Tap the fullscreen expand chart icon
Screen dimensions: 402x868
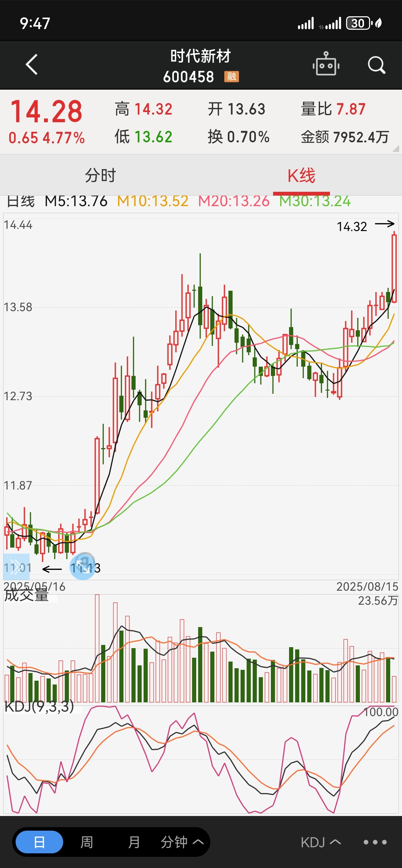(x=83, y=566)
